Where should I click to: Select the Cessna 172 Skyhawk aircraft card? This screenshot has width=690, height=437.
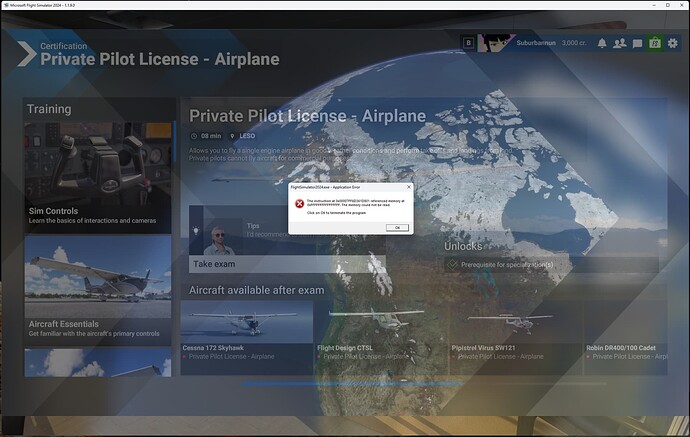247,338
